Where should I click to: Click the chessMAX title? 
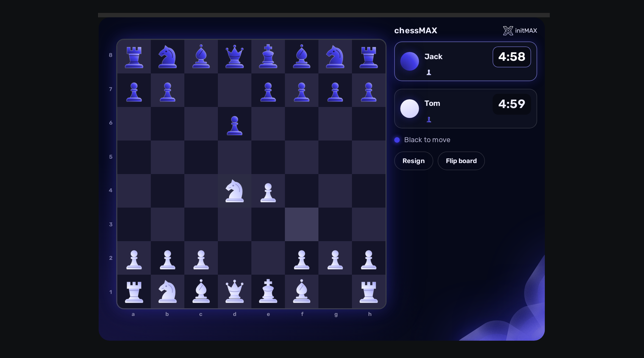tap(416, 31)
